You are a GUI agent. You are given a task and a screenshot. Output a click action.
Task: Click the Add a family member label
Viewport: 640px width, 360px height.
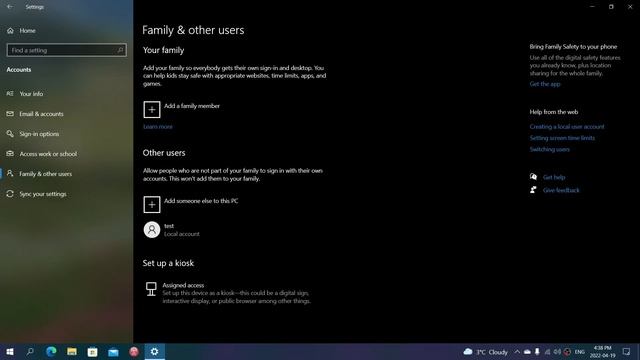pyautogui.click(x=192, y=106)
